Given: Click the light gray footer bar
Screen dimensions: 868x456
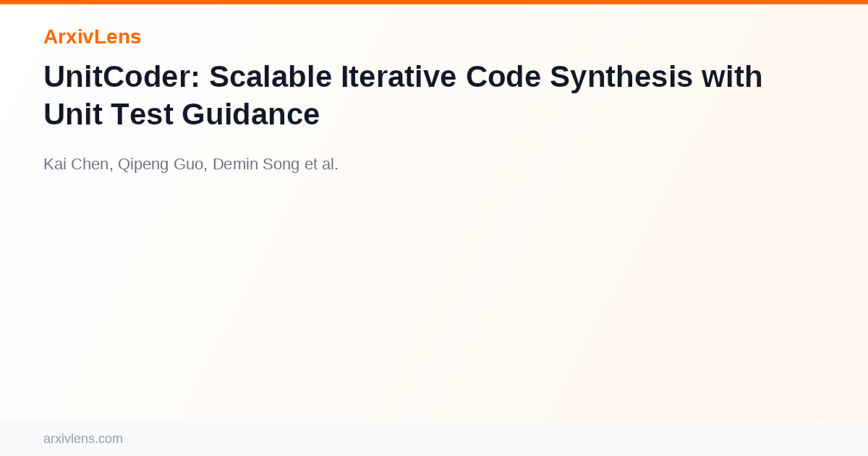Looking at the screenshot, I should 434,438.
